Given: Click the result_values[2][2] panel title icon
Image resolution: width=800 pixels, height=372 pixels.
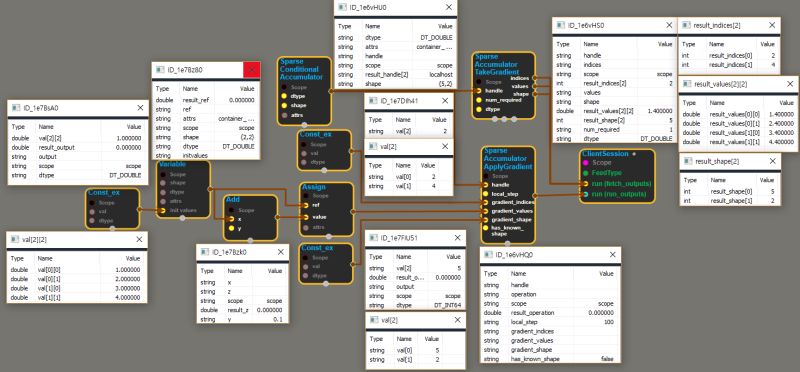Looking at the screenshot, I should coord(686,84).
